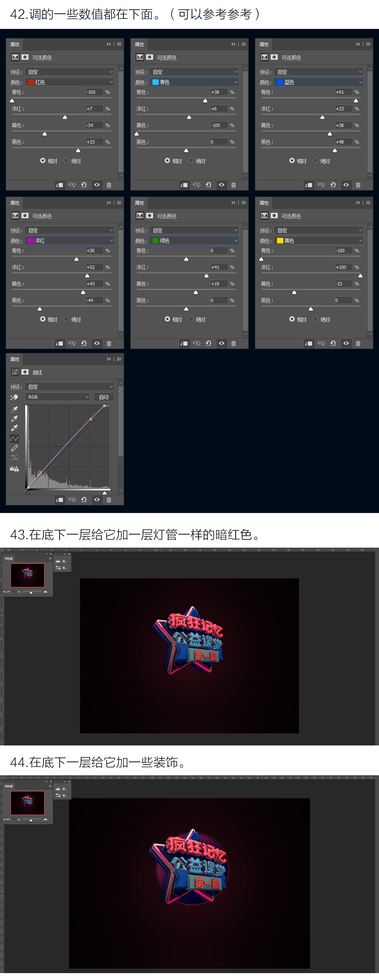379x980 pixels.
Task: Select 相对 (relative) radio in Green (绿色) panel
Action: point(167,319)
